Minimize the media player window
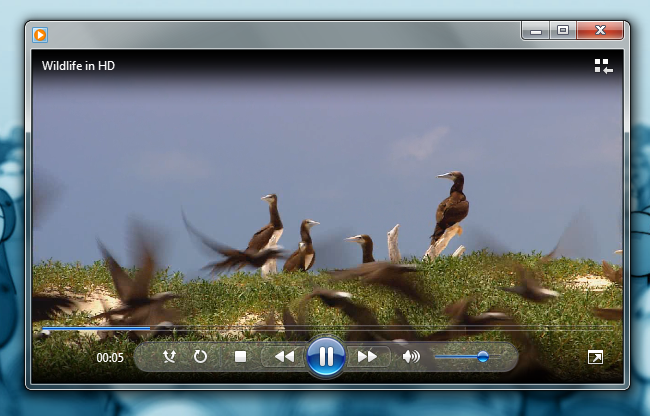The image size is (650, 416). pos(536,31)
